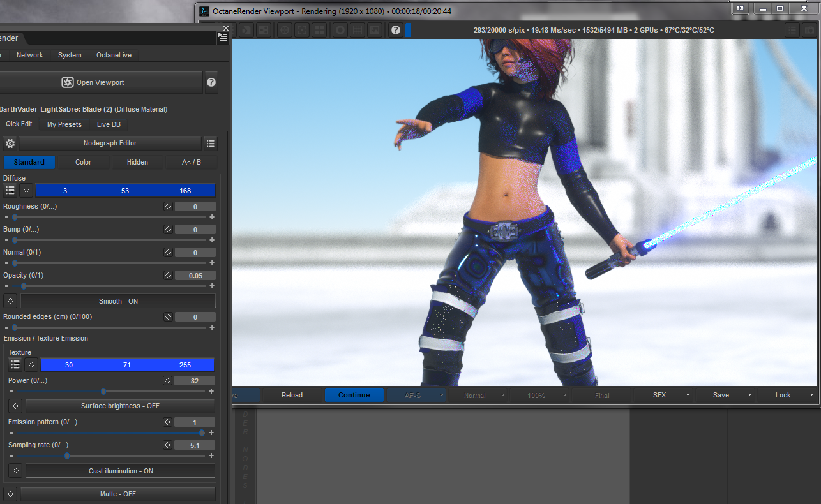
Task: Click the emission Texture node diamond icon
Action: 31,365
